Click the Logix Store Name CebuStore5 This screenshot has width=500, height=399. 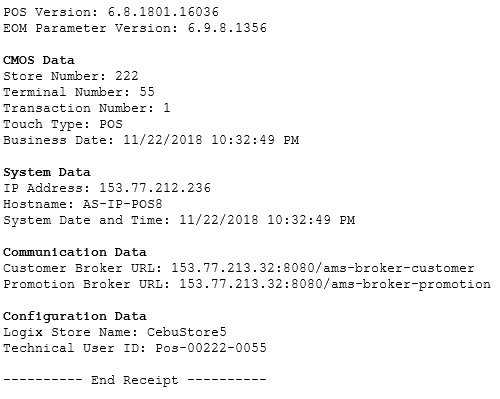[115, 332]
